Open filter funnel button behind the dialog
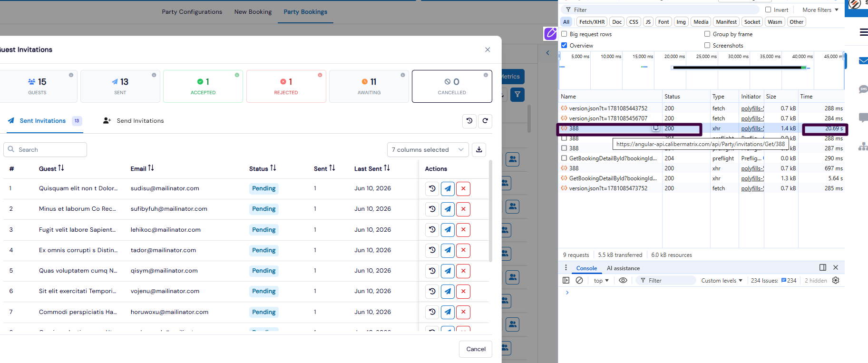Image resolution: width=868 pixels, height=363 pixels. pos(517,95)
